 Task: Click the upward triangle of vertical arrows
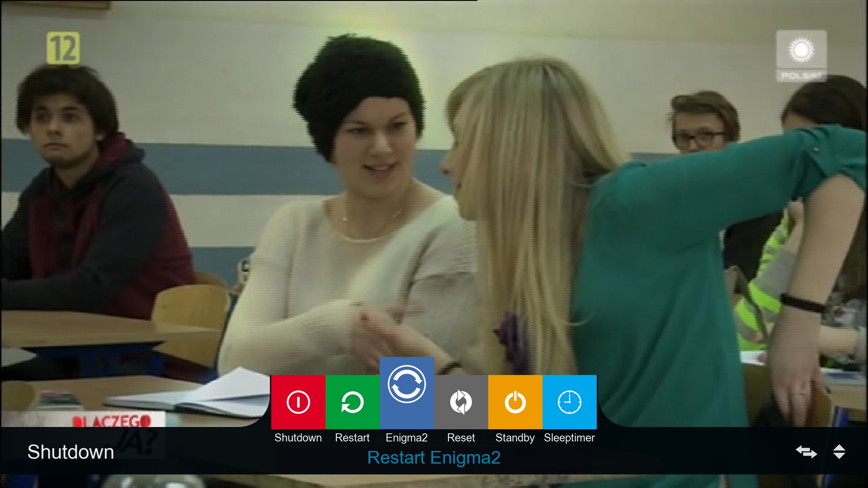[x=839, y=447]
